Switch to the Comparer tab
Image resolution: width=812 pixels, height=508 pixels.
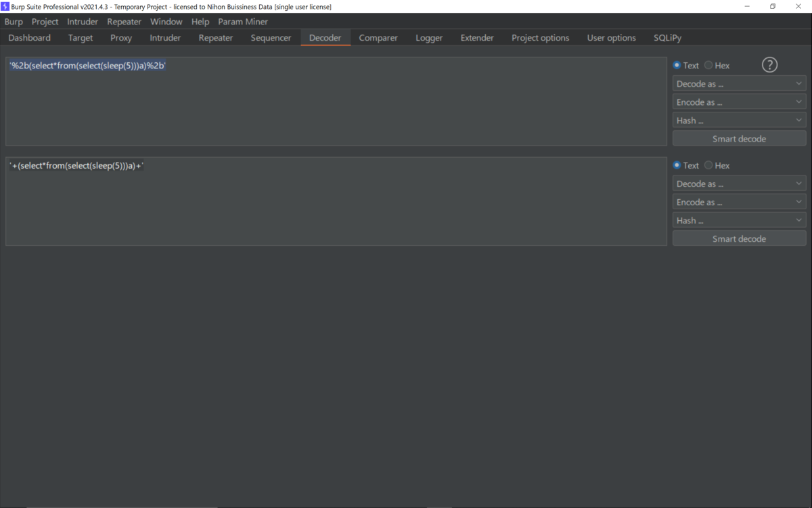378,38
